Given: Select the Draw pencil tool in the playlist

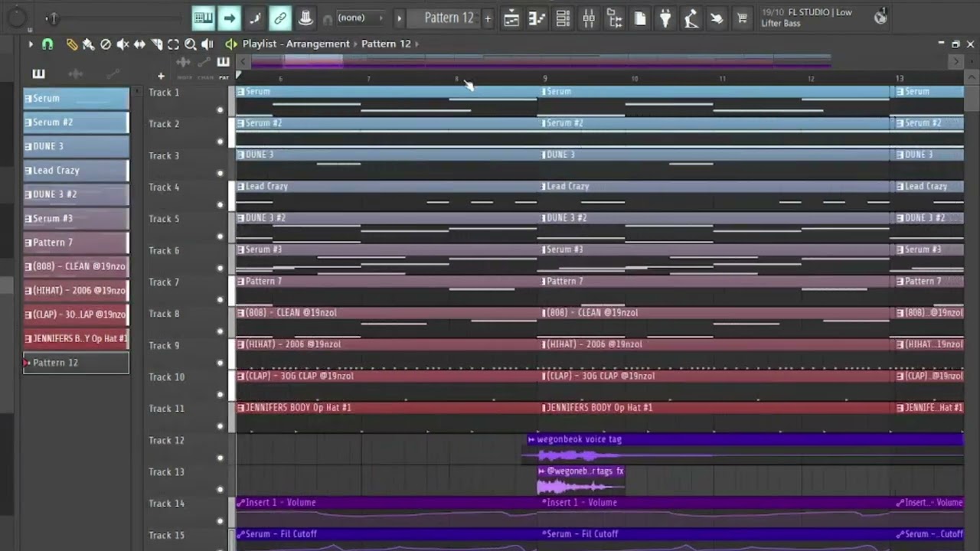Looking at the screenshot, I should pos(71,44).
